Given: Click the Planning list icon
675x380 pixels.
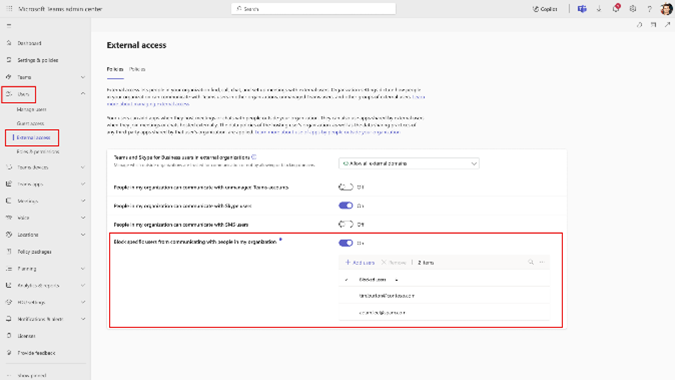Looking at the screenshot, I should coord(9,269).
